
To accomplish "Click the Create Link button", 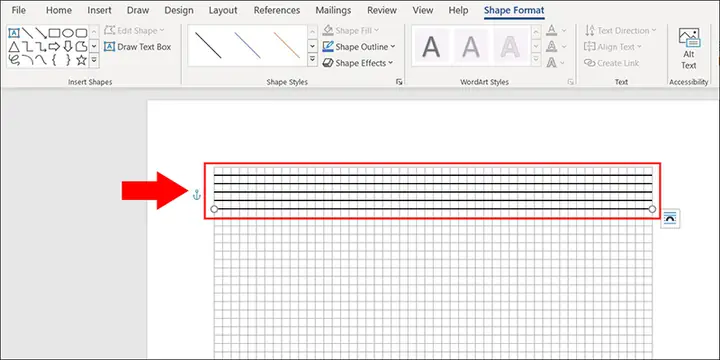I will tap(612, 63).
